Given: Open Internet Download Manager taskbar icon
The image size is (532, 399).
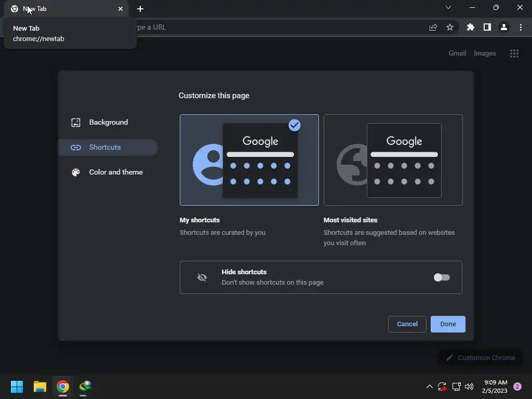Looking at the screenshot, I should [85, 387].
